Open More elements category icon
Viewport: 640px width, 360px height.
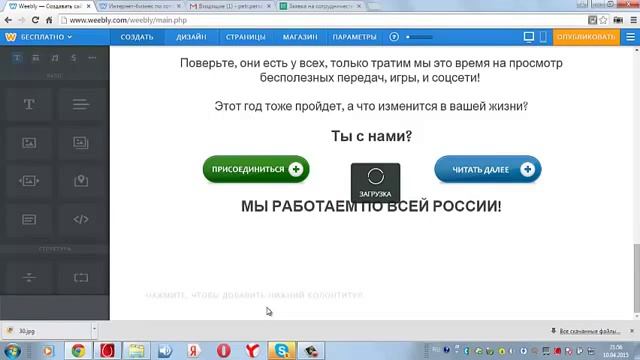(x=92, y=58)
